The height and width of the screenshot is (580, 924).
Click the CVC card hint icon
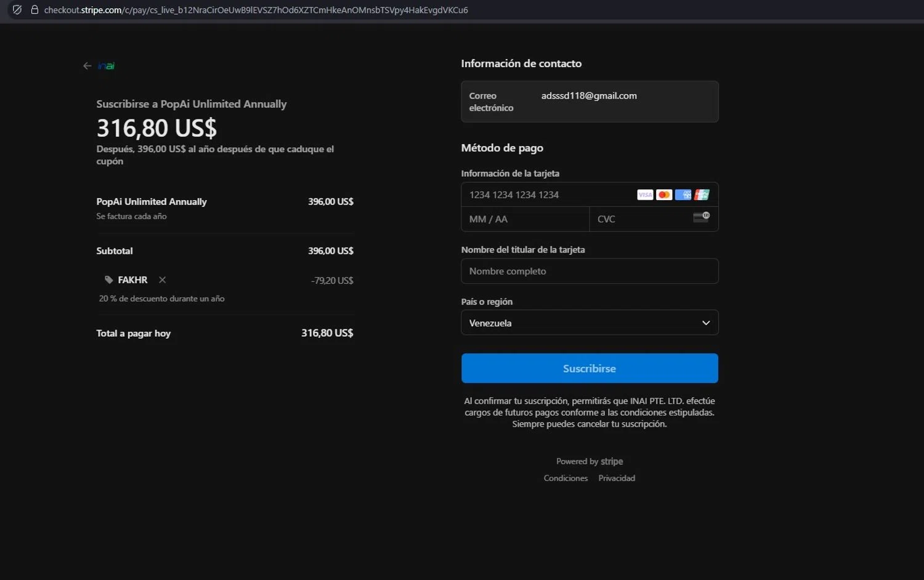(x=702, y=217)
